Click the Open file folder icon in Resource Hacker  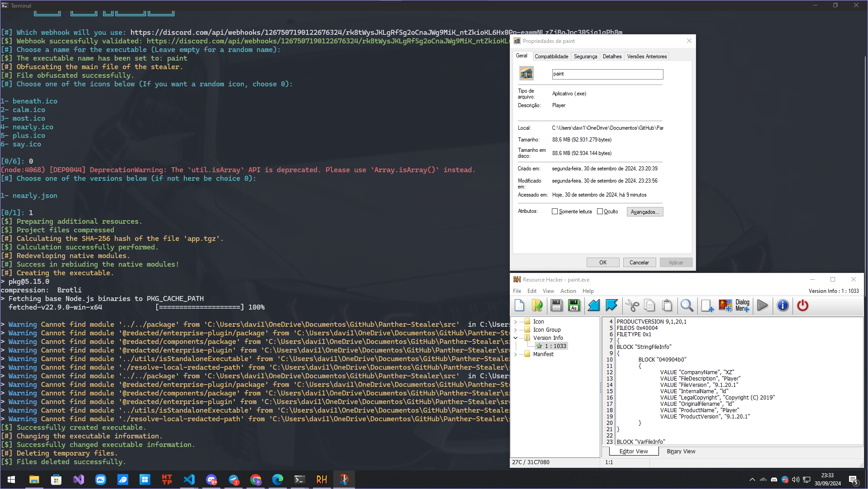click(537, 306)
